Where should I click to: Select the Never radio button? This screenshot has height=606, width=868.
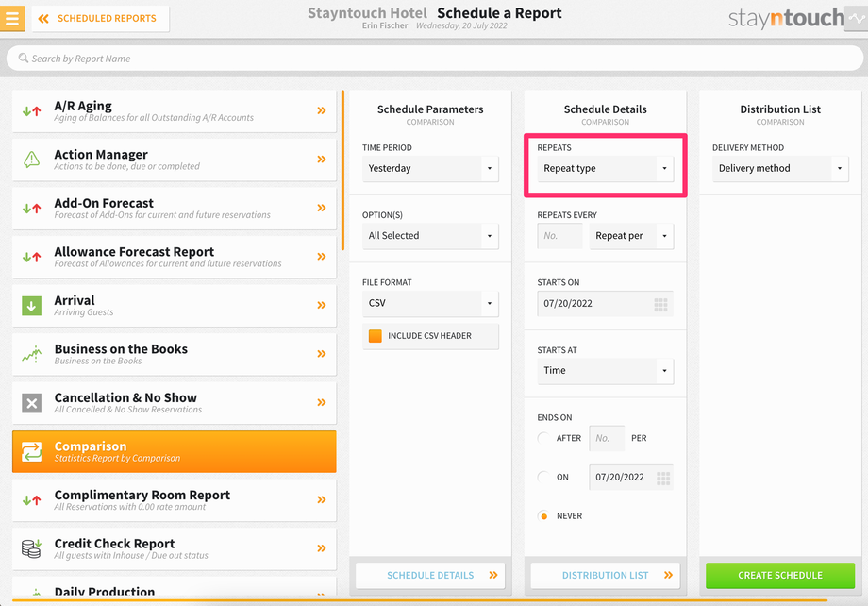coord(543,516)
